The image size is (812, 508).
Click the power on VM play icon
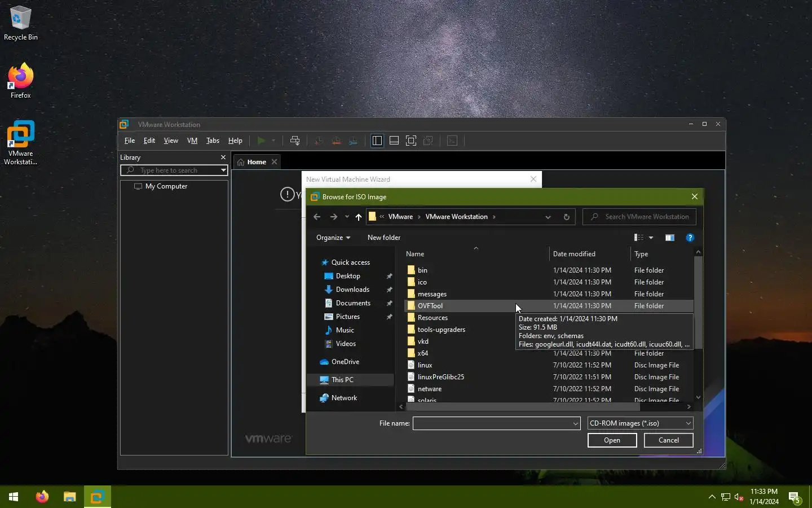coord(261,141)
